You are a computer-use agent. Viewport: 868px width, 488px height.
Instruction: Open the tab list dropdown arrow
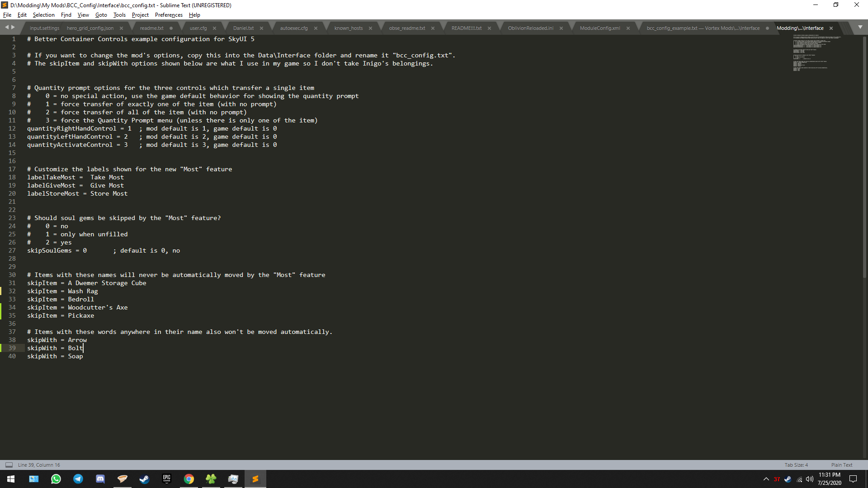pyautogui.click(x=860, y=28)
